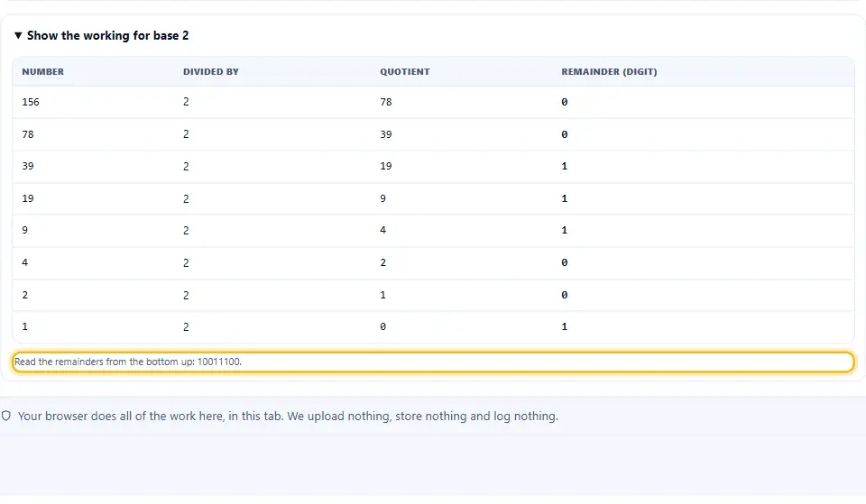
Task: Select the remainder 0 in the 156 row
Action: click(x=565, y=102)
